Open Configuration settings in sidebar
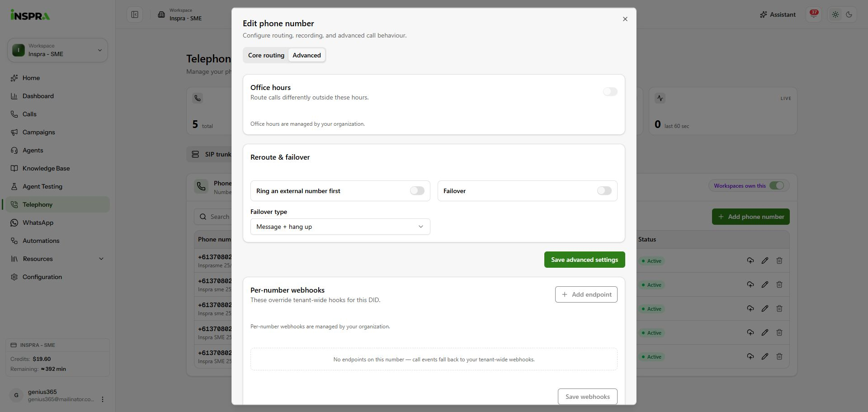 pyautogui.click(x=57, y=277)
